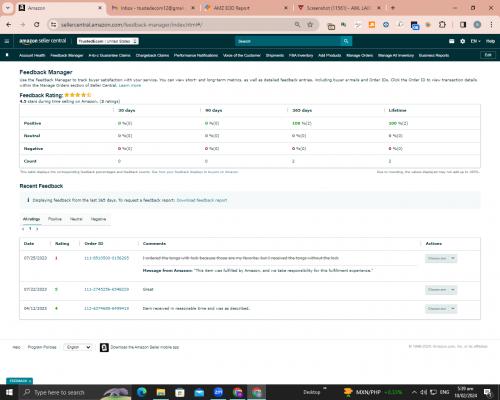Viewport: 500px width, 400px height.
Task: Switch to the Negative feedback tab
Action: (98, 219)
